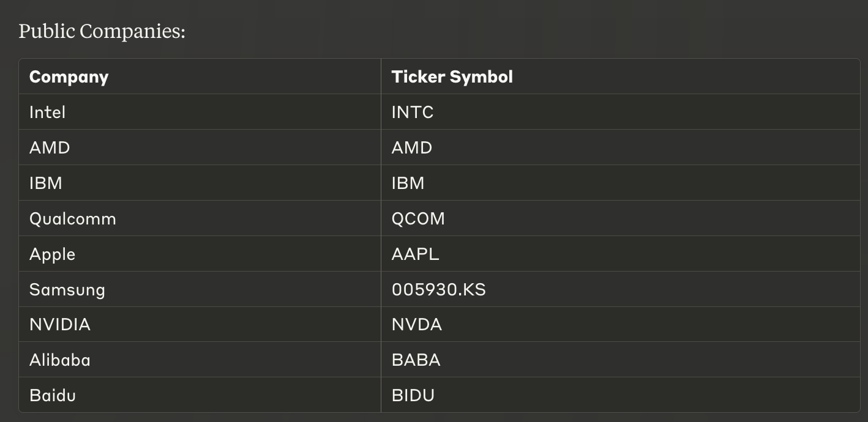Click the Public Companies heading text
Screen dimensions: 868x422
(x=102, y=31)
